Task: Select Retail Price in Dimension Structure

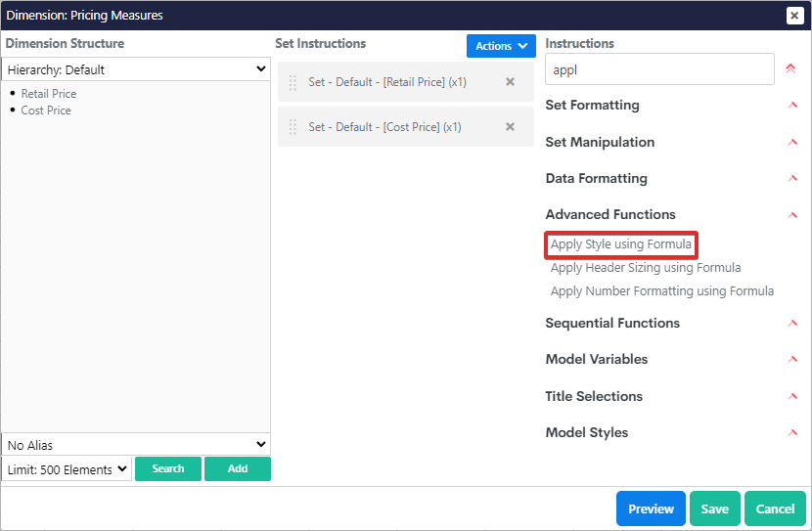Action: [x=49, y=94]
